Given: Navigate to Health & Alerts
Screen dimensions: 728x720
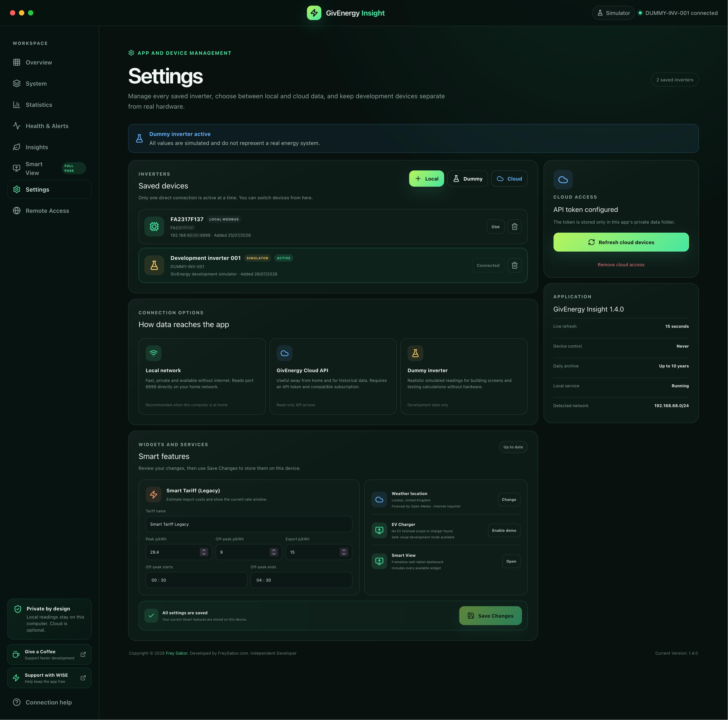Looking at the screenshot, I should [x=49, y=126].
